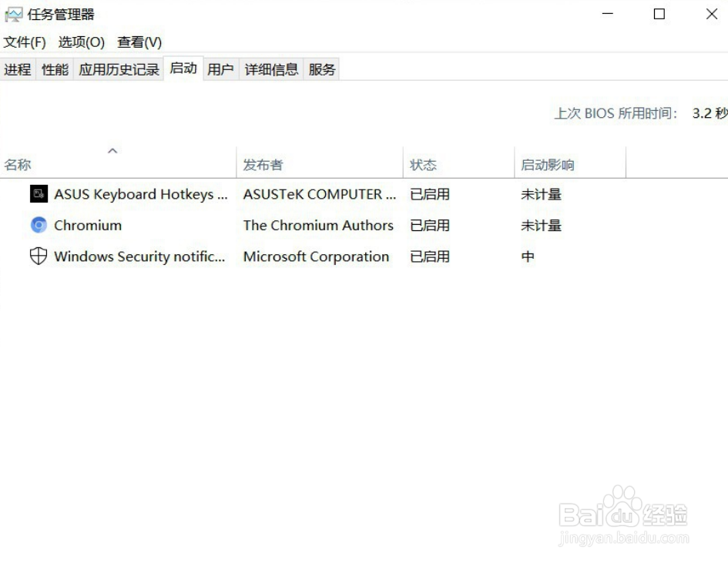Sort by the 名称 column header

pos(118,162)
